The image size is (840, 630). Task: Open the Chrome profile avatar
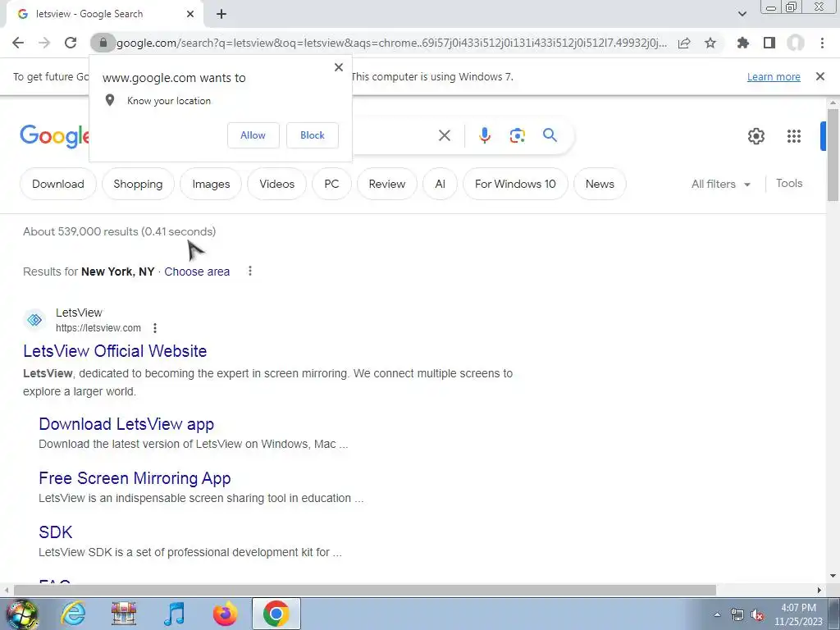[796, 43]
